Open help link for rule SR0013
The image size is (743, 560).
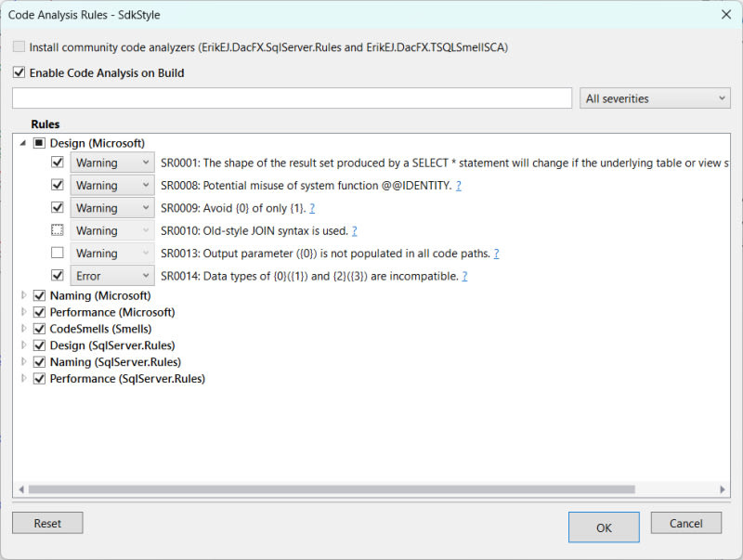(497, 253)
